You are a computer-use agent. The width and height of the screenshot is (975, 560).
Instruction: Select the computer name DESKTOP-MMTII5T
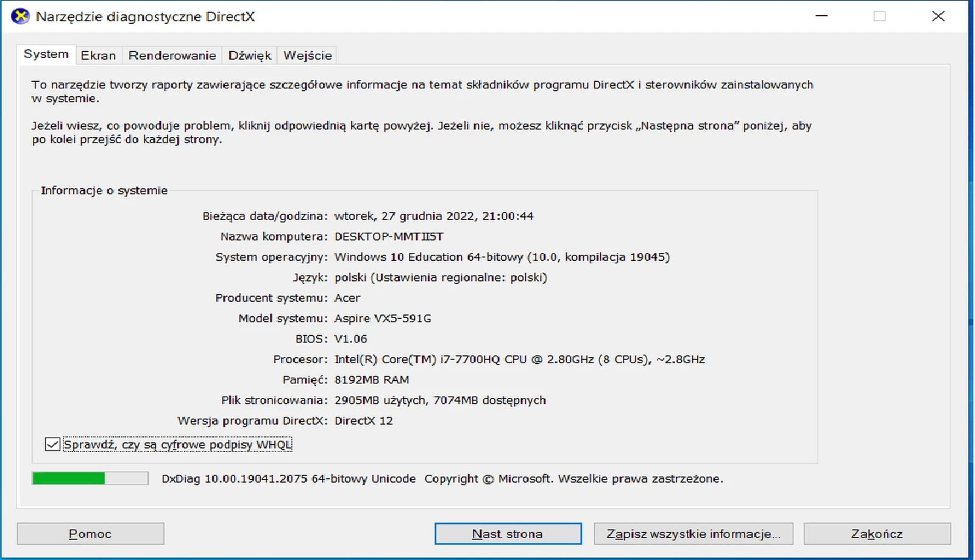point(389,236)
